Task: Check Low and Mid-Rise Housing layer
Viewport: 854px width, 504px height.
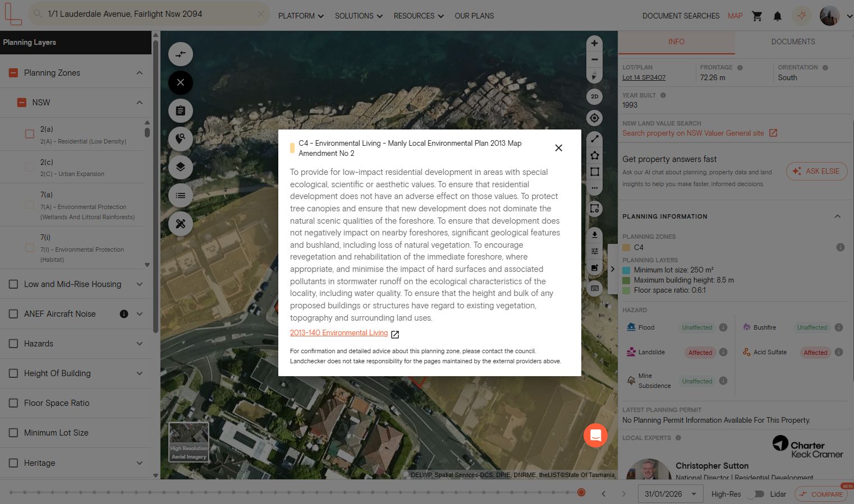Action: (13, 284)
